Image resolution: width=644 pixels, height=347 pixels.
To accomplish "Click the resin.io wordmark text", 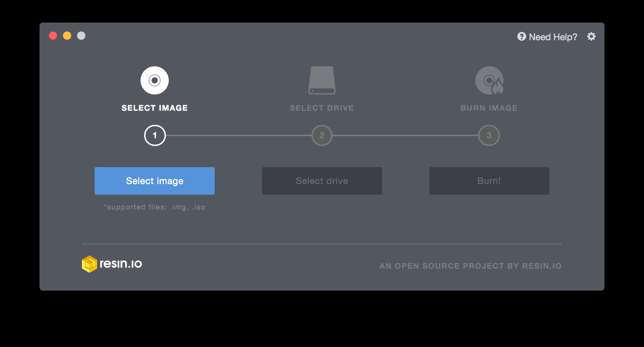I will tap(121, 263).
